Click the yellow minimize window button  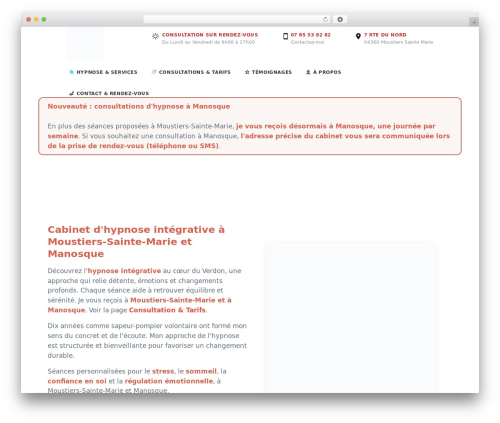tap(36, 19)
